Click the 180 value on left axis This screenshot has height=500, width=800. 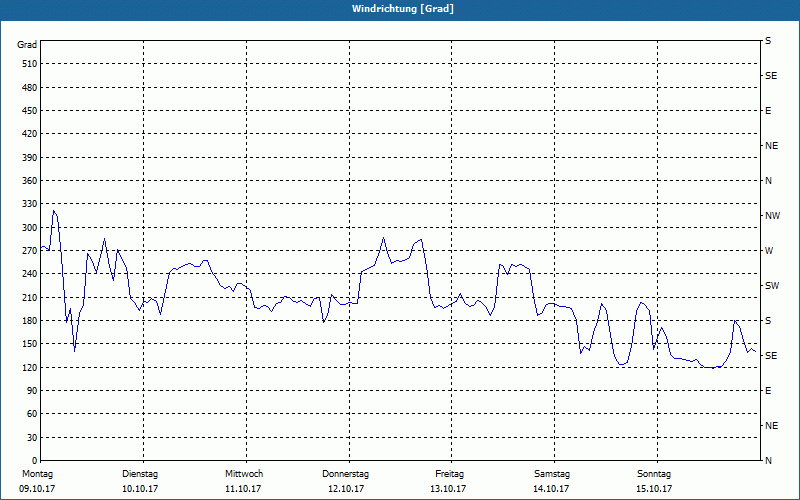29,321
